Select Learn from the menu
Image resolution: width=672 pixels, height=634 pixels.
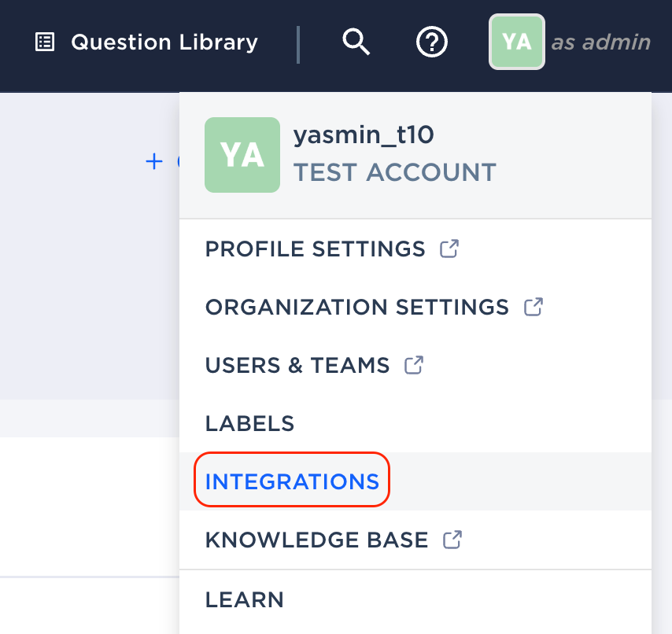[x=244, y=599]
